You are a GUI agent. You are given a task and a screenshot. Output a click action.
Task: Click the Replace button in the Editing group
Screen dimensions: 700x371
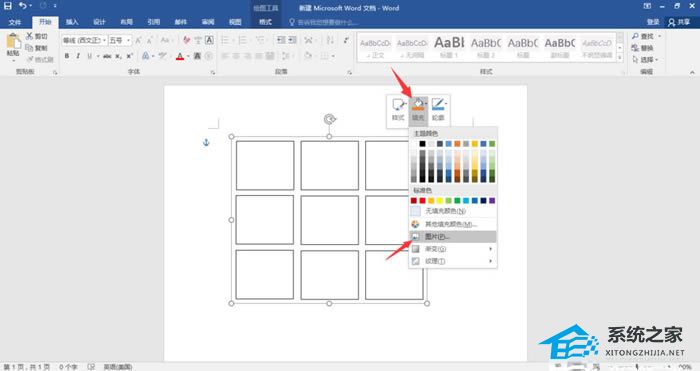643,48
